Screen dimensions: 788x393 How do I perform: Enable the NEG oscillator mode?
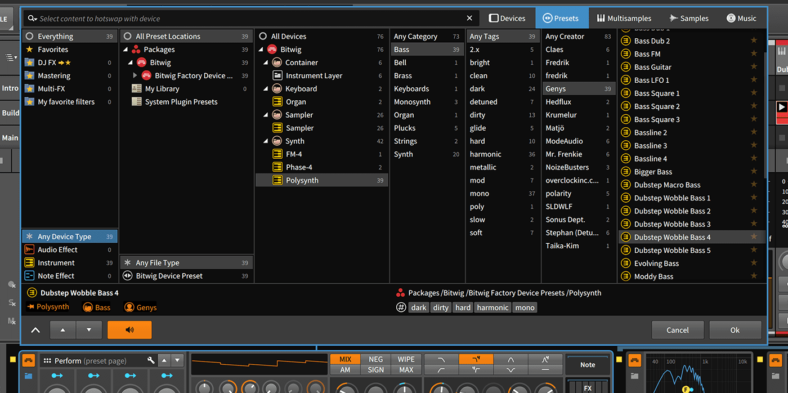tap(375, 359)
